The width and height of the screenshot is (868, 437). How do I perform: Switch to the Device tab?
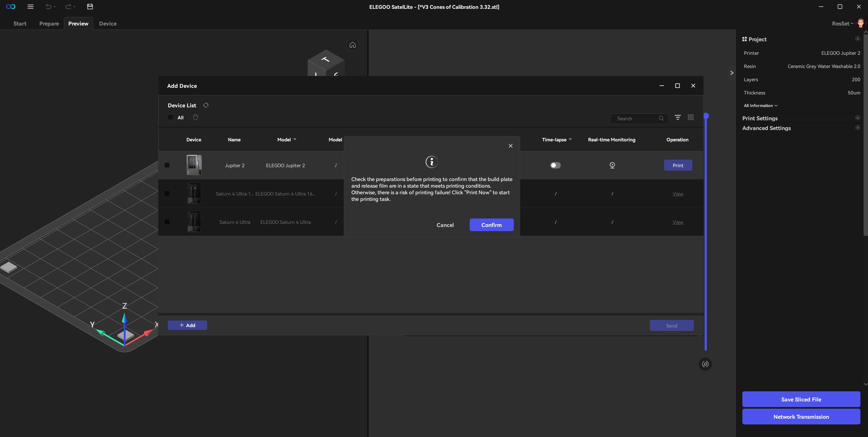[x=108, y=24]
